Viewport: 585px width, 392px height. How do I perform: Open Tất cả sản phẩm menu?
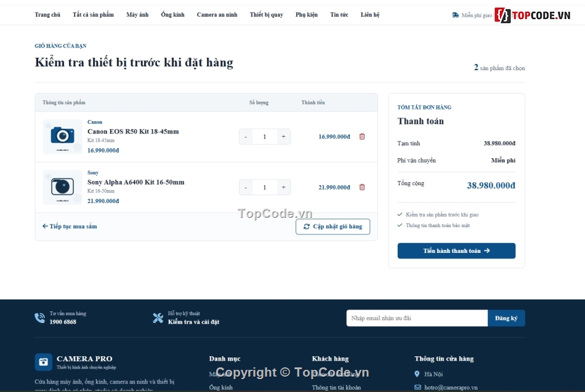coord(93,15)
